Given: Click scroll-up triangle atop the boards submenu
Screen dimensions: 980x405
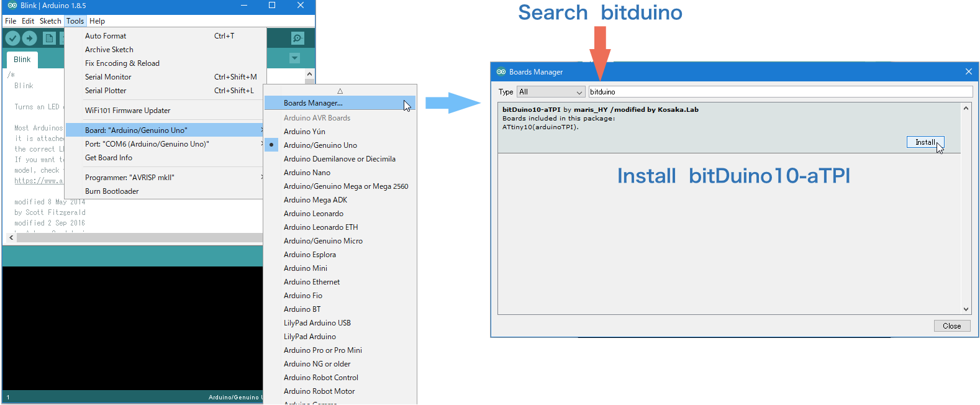Looking at the screenshot, I should point(340,91).
